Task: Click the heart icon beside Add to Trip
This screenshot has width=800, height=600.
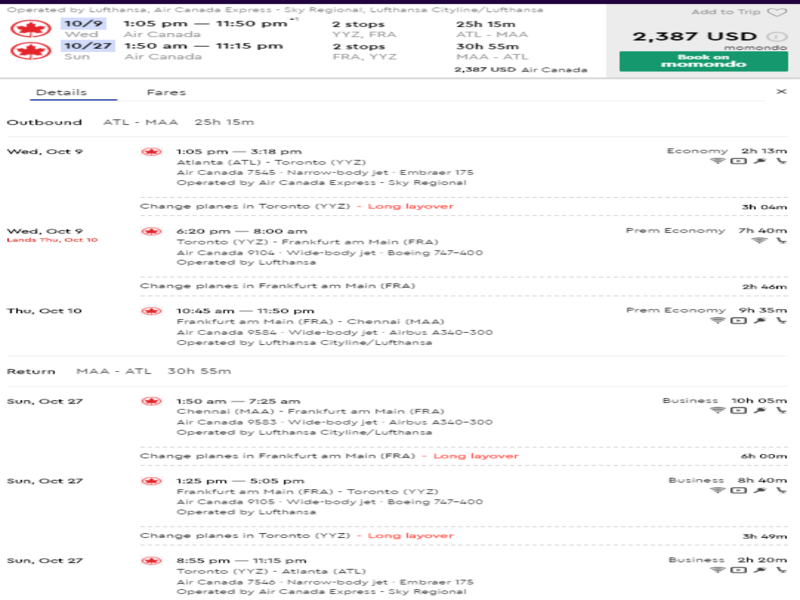Action: [x=777, y=12]
